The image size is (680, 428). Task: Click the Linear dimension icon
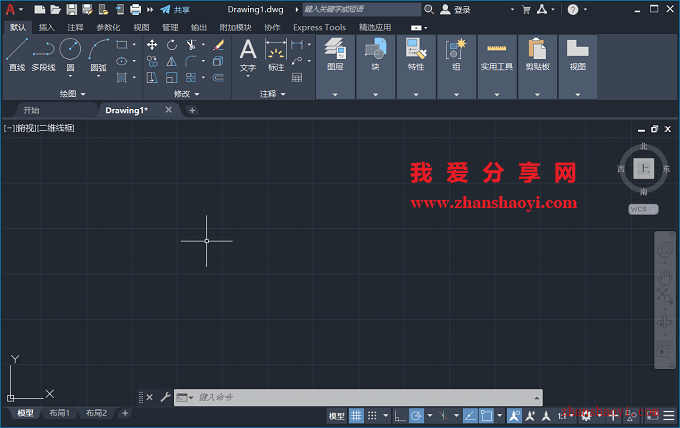point(297,44)
